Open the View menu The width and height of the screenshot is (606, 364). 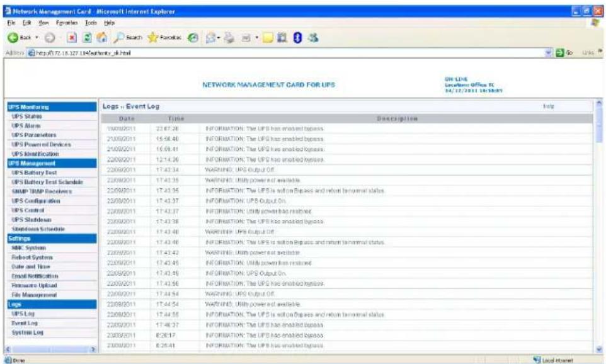[x=43, y=23]
